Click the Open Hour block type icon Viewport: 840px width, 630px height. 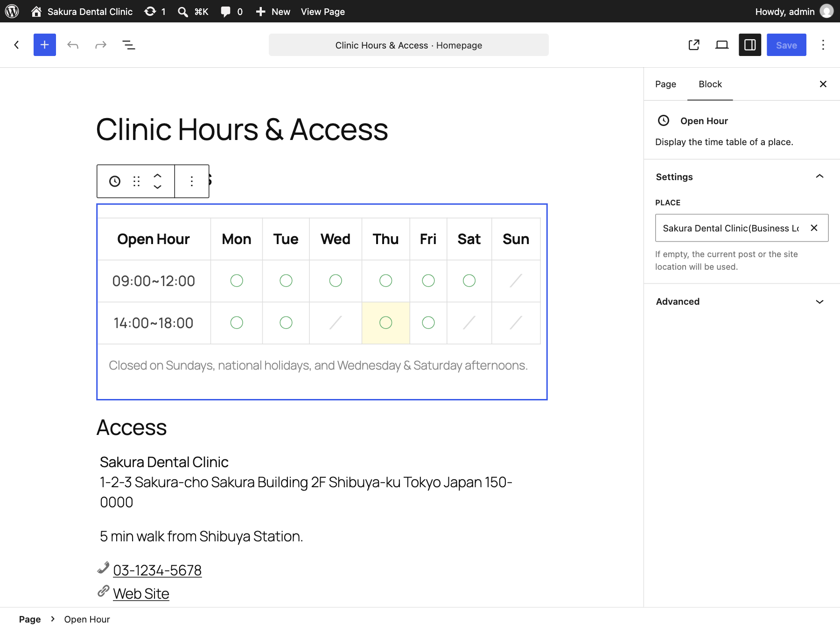tap(115, 181)
